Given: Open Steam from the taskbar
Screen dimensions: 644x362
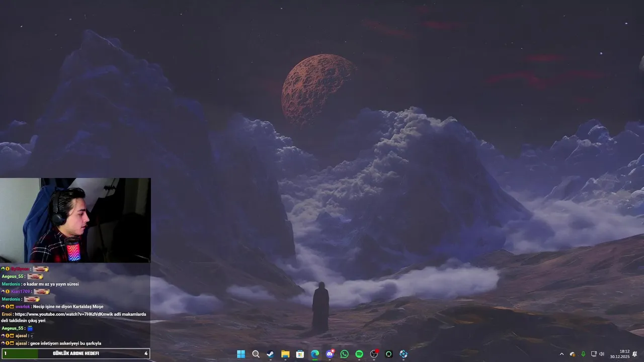Looking at the screenshot, I should (x=270, y=354).
